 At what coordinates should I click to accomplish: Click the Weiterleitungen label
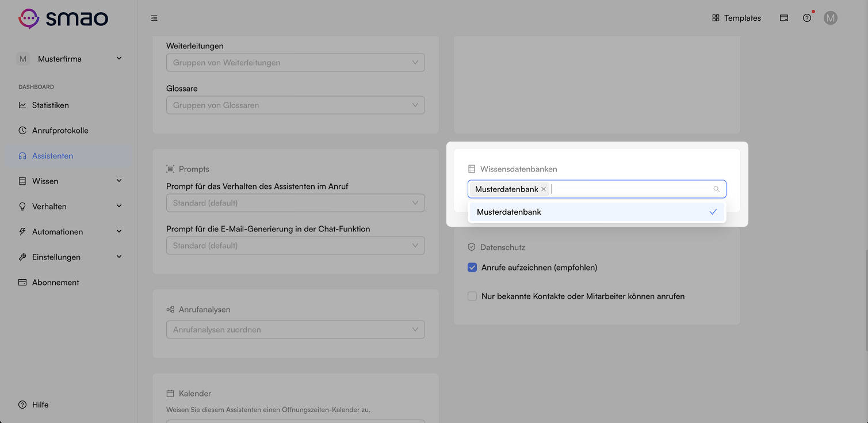click(195, 45)
